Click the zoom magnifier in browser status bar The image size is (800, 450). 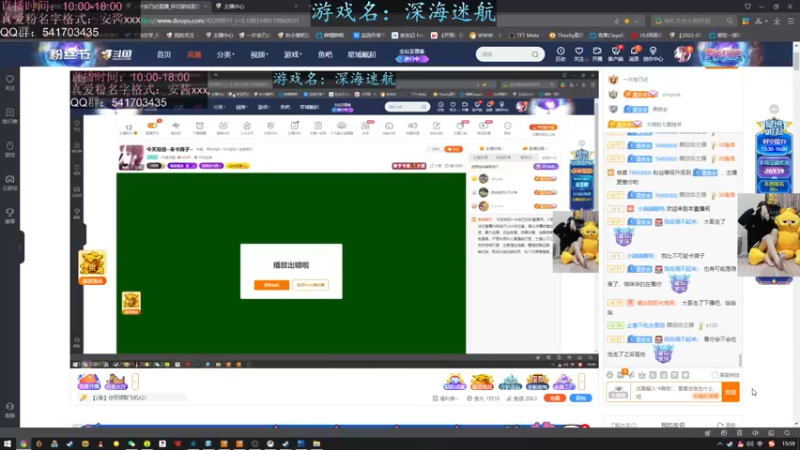[x=787, y=433]
